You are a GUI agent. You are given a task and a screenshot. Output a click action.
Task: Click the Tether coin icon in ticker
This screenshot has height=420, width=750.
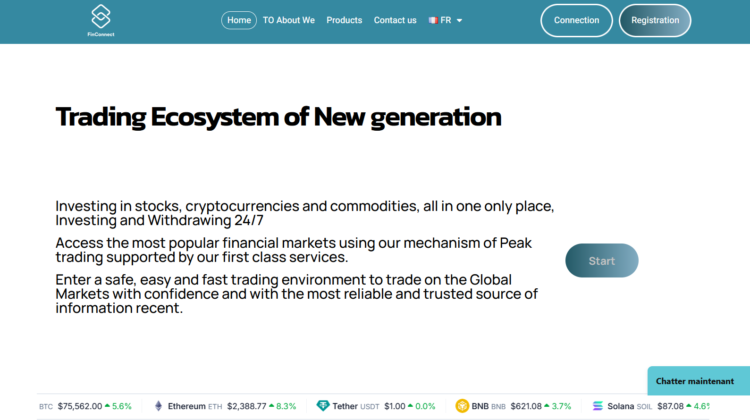click(323, 406)
